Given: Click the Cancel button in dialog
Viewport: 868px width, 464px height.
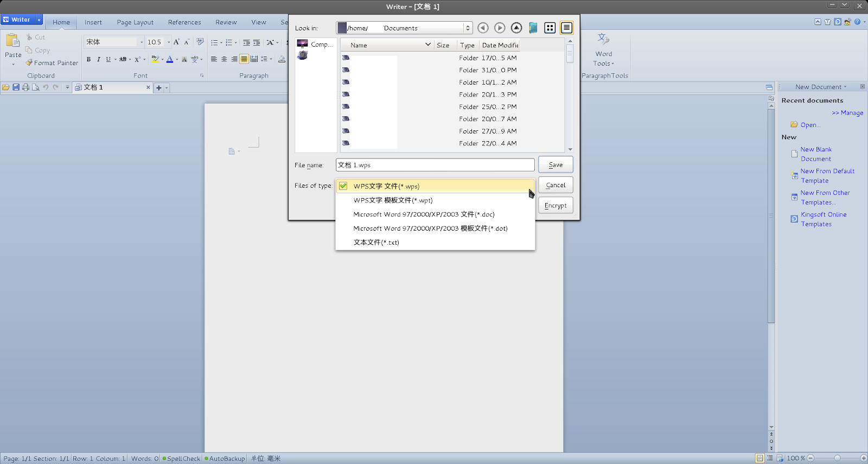Looking at the screenshot, I should click(556, 185).
